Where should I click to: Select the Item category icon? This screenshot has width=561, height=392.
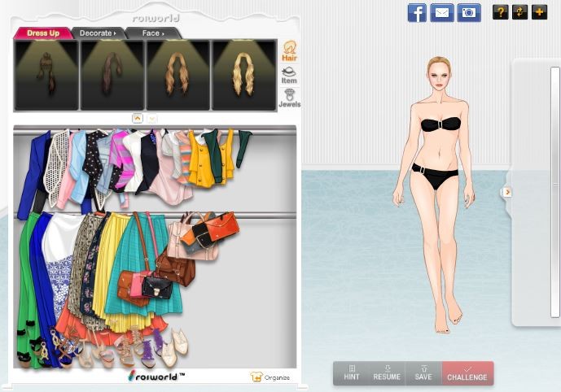[289, 75]
